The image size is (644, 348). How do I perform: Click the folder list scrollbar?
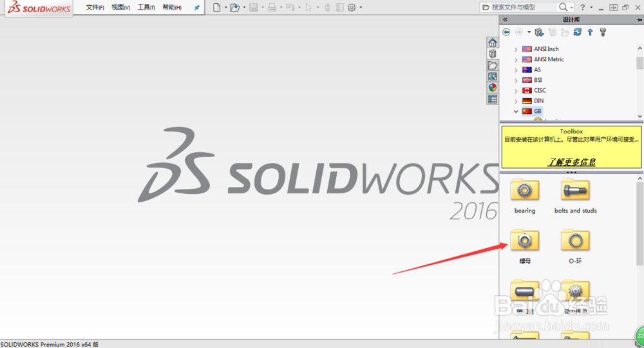[x=639, y=224]
